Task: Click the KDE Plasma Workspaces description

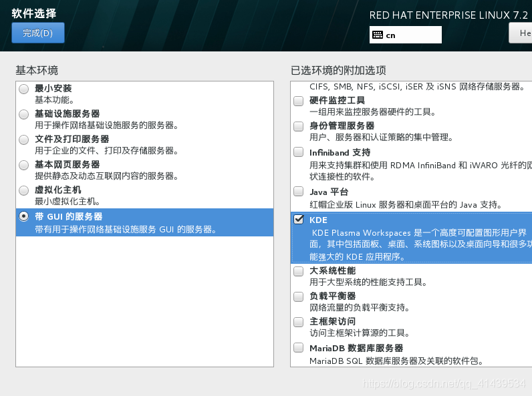Action: coord(420,245)
